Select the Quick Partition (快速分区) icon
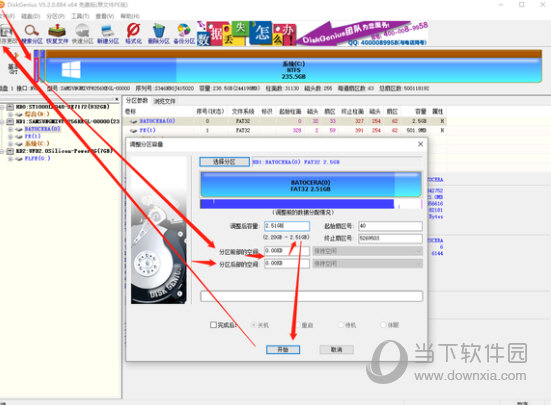 83,34
